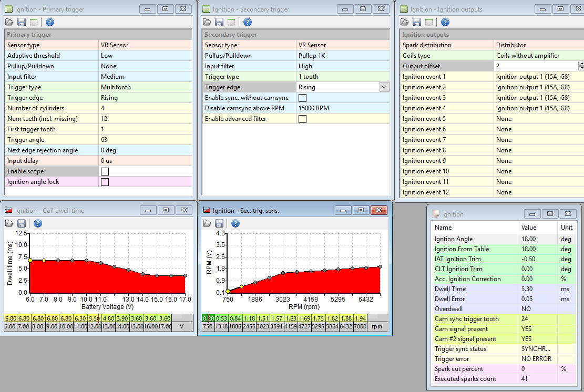Enable the scope checkbox
The height and width of the screenshot is (392, 584).
(105, 171)
